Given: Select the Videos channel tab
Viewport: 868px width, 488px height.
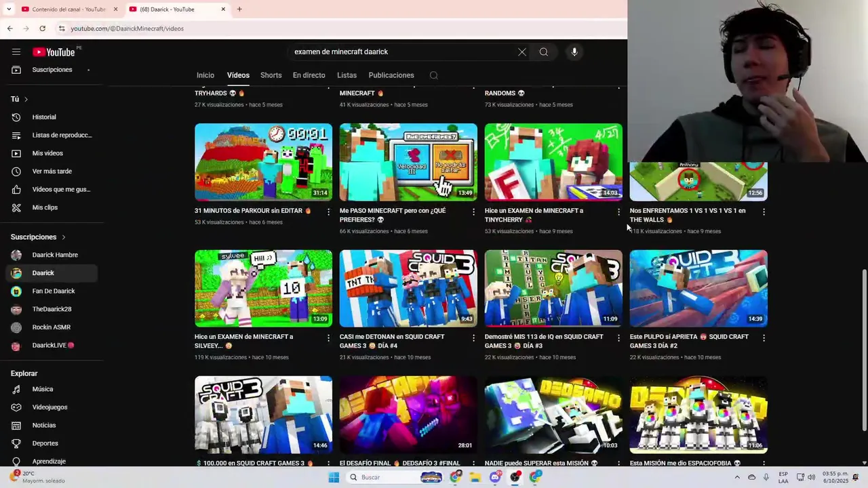Looking at the screenshot, I should (x=238, y=75).
